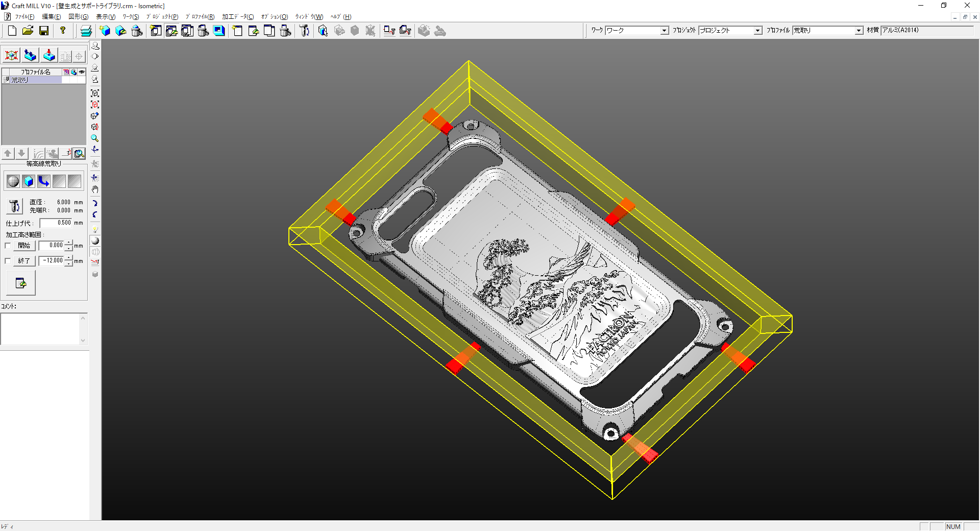This screenshot has height=531, width=980.
Task: Decrease the end height spinner value
Action: coord(69,263)
